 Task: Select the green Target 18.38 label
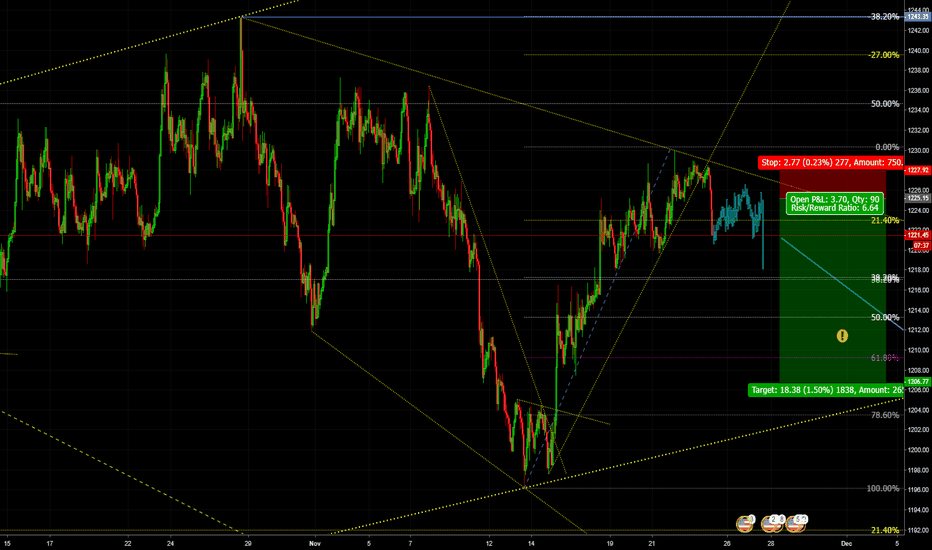click(x=826, y=390)
